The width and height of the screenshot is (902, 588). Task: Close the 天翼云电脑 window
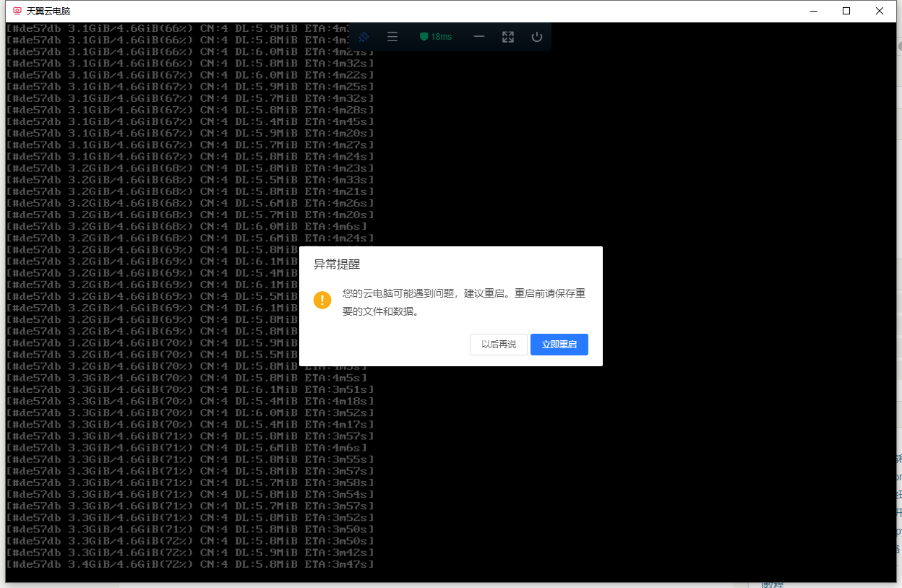click(x=880, y=11)
